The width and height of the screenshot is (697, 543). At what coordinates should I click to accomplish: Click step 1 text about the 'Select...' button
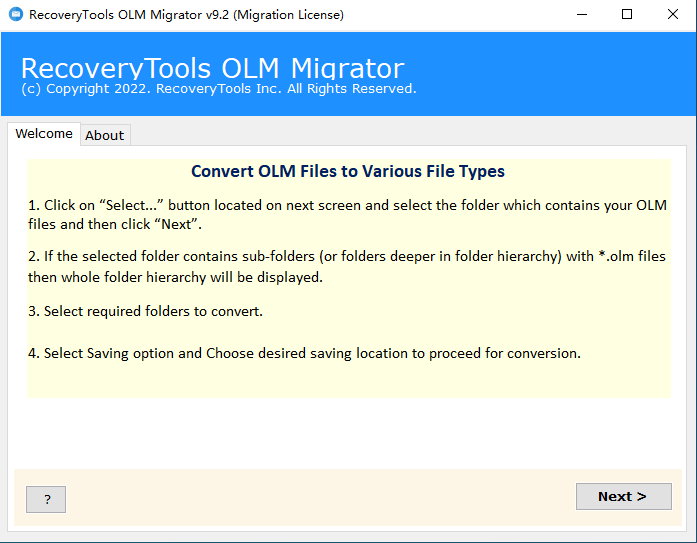click(x=347, y=215)
